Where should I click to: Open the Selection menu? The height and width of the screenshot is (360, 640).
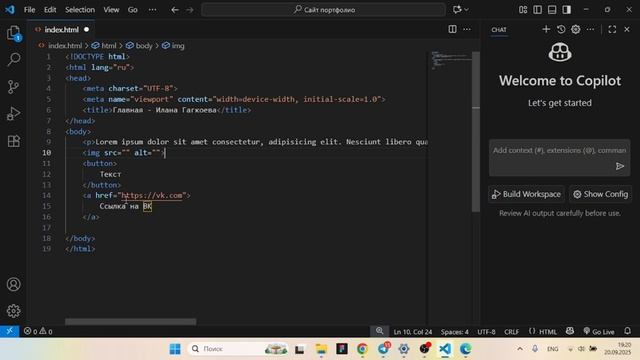tap(80, 10)
